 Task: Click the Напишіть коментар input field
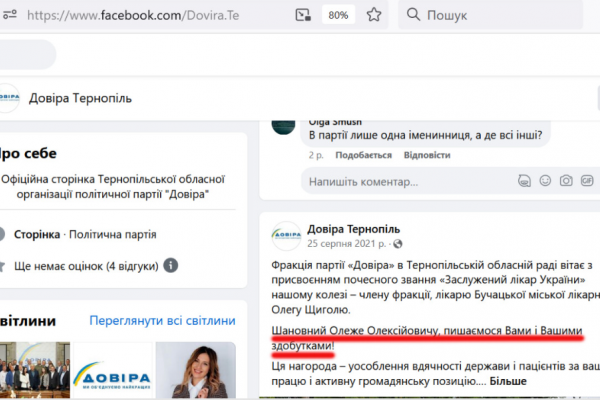click(x=450, y=181)
